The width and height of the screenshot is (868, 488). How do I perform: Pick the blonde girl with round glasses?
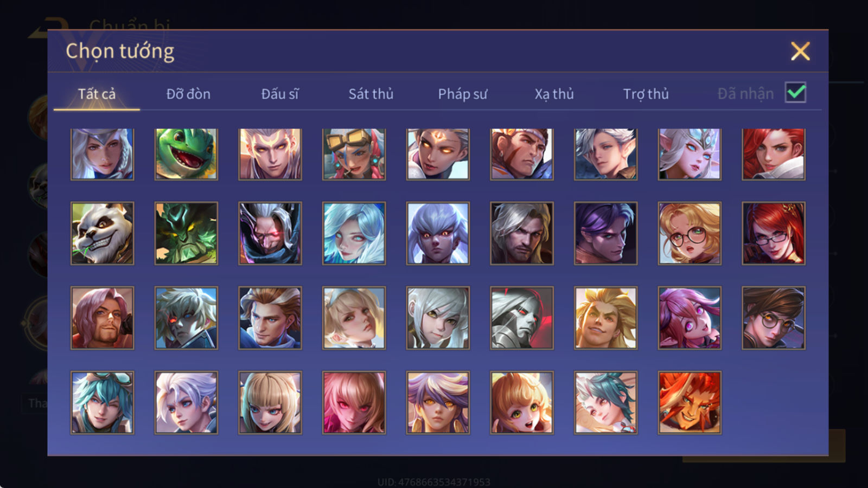(690, 233)
